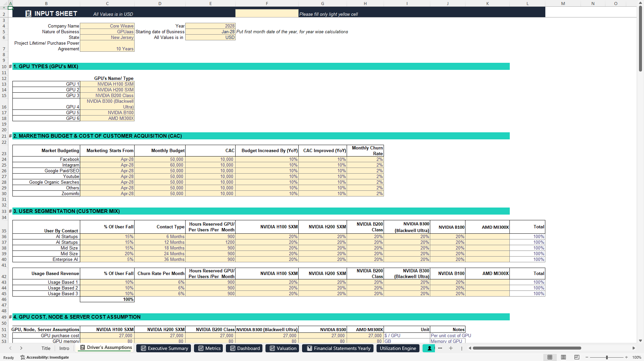Viewport: 644px width, 361px height.
Task: Open the Valuation sheet button
Action: tap(283, 348)
